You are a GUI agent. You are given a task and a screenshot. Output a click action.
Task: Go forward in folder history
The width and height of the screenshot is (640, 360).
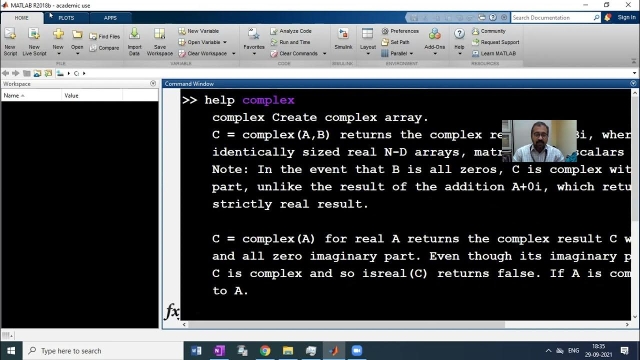pos(16,73)
